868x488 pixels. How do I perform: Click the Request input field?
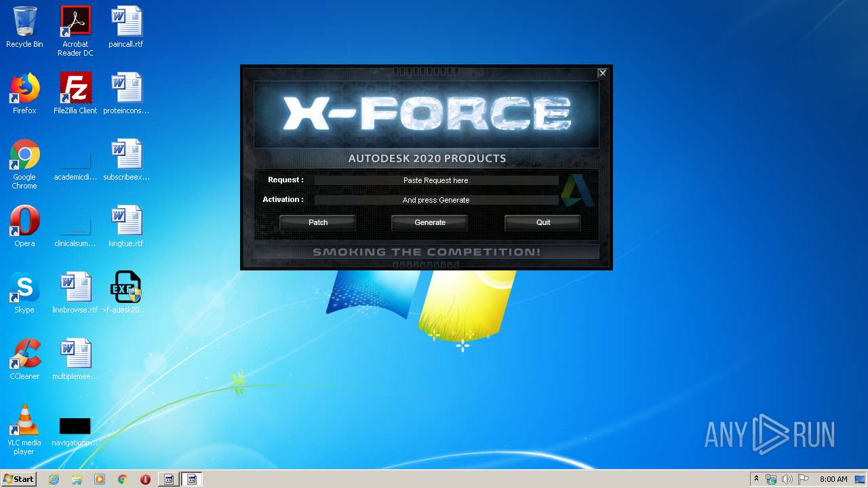point(436,180)
